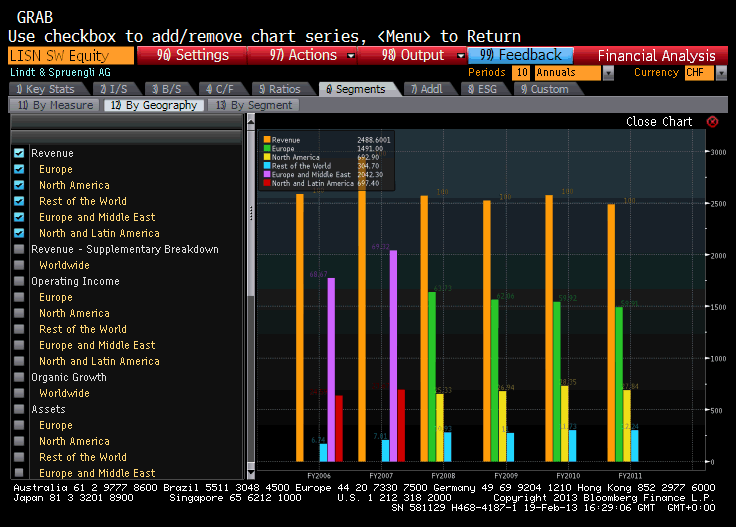Image resolution: width=736 pixels, height=527 pixels.
Task: Select the By Segment sub-tab
Action: click(254, 105)
